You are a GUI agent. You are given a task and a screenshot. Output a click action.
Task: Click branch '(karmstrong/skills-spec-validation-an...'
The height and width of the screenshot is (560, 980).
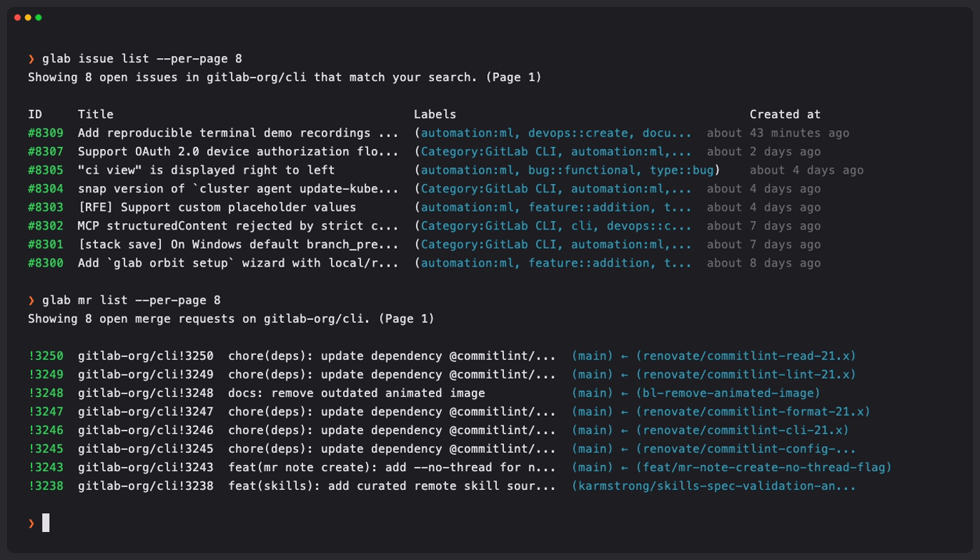(713, 486)
